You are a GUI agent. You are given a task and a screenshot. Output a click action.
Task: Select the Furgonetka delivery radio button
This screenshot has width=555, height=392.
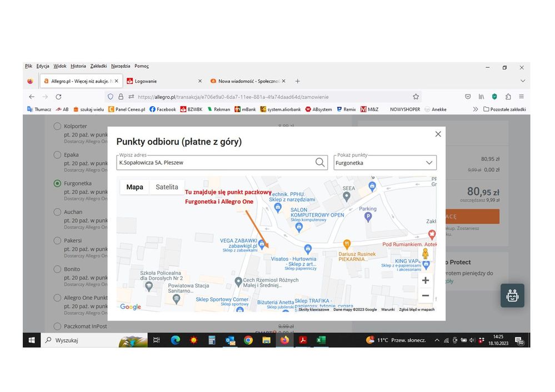57,183
